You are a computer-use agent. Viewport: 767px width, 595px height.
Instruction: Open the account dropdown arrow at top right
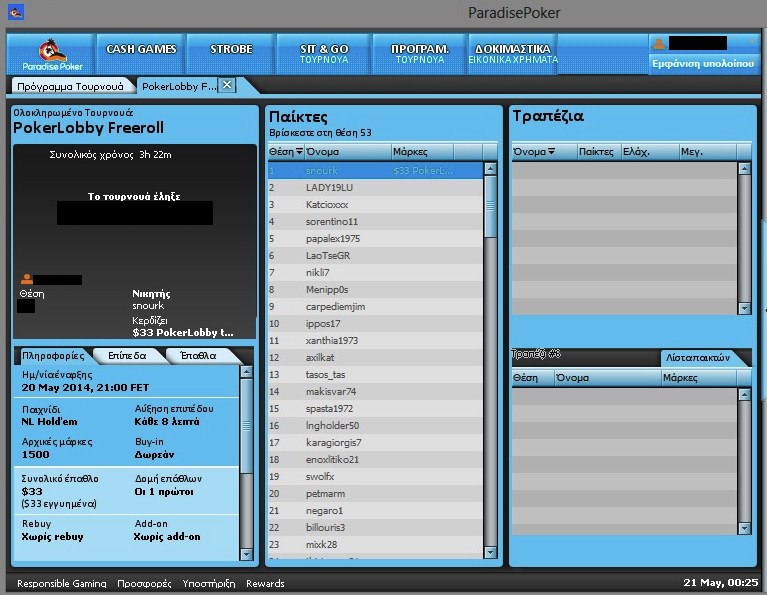[x=751, y=43]
